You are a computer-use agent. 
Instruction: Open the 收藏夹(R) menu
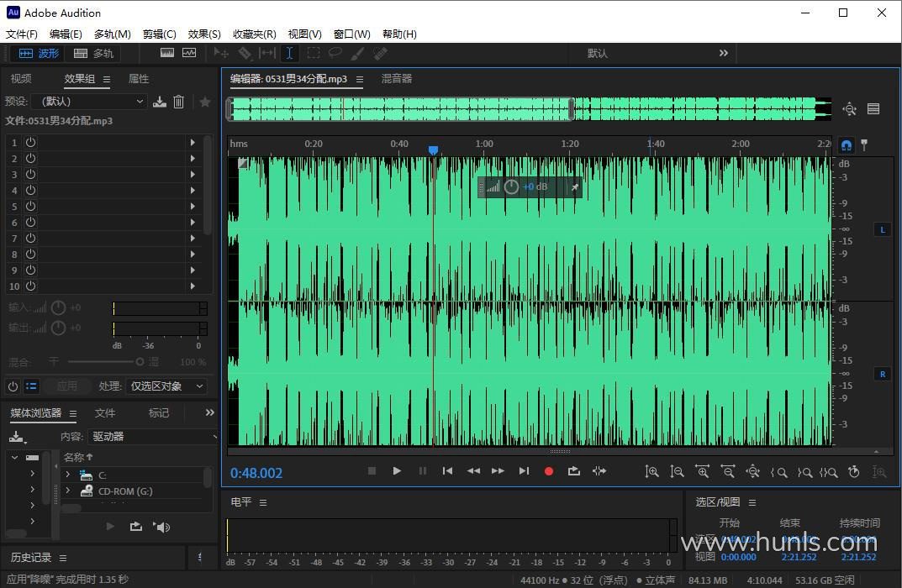tap(254, 34)
